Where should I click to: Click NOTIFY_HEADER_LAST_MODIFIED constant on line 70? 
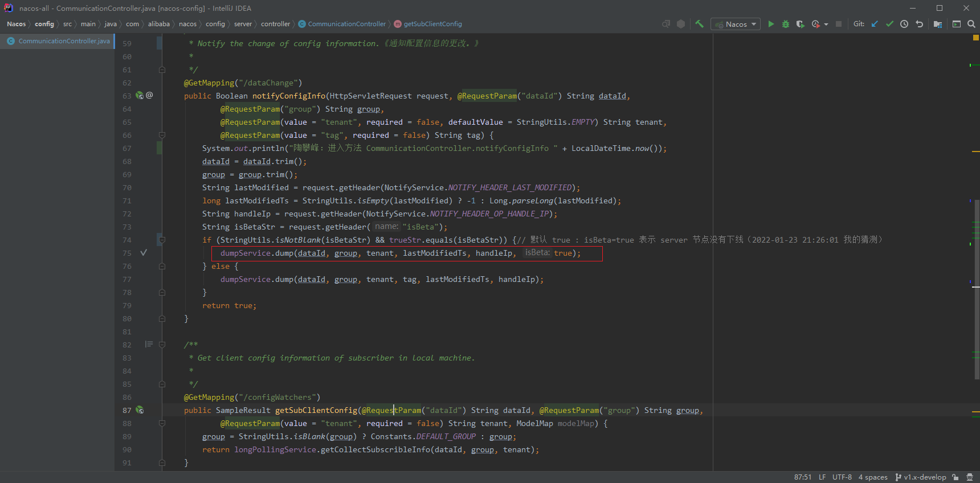coord(510,187)
